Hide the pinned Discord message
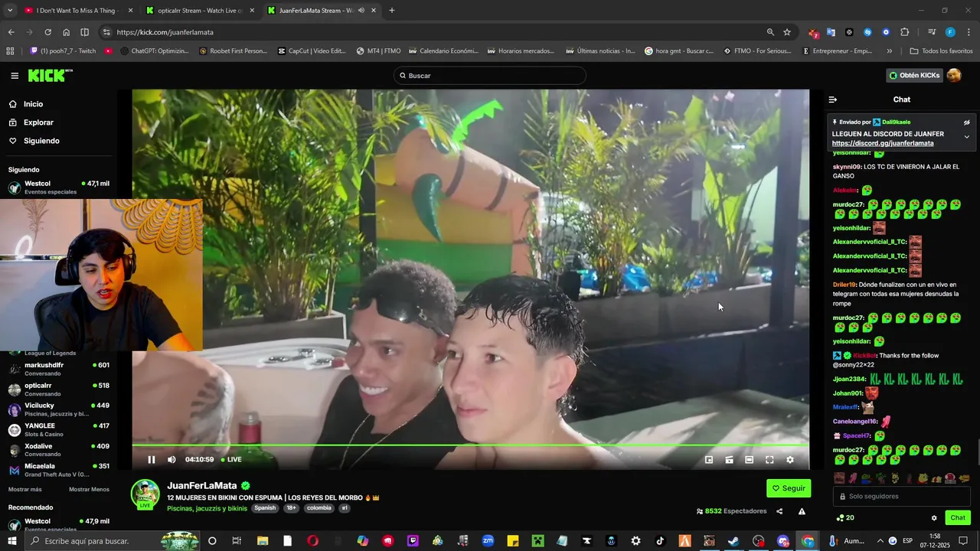This screenshot has height=551, width=980. tap(966, 122)
